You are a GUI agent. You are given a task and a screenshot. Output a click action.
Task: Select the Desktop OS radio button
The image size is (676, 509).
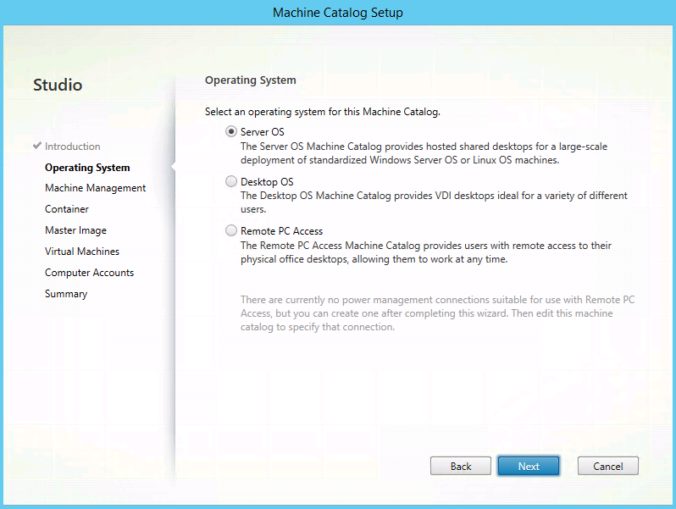(231, 181)
